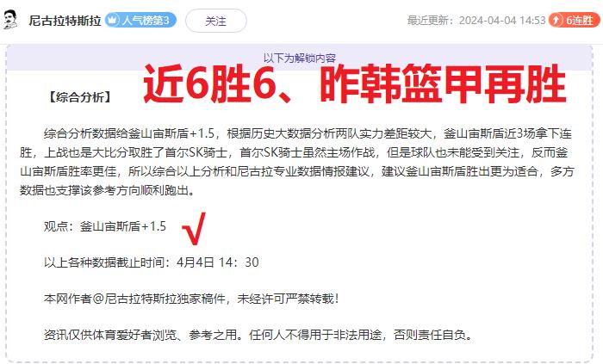Screen dimensions: 603x364
Task: Follow the author with 关注 button
Action: (215, 21)
